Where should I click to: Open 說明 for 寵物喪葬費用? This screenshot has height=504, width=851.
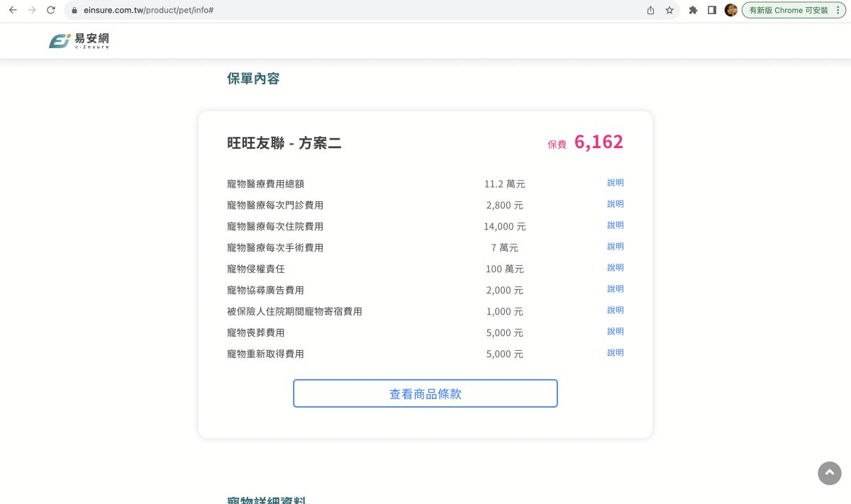[615, 331]
